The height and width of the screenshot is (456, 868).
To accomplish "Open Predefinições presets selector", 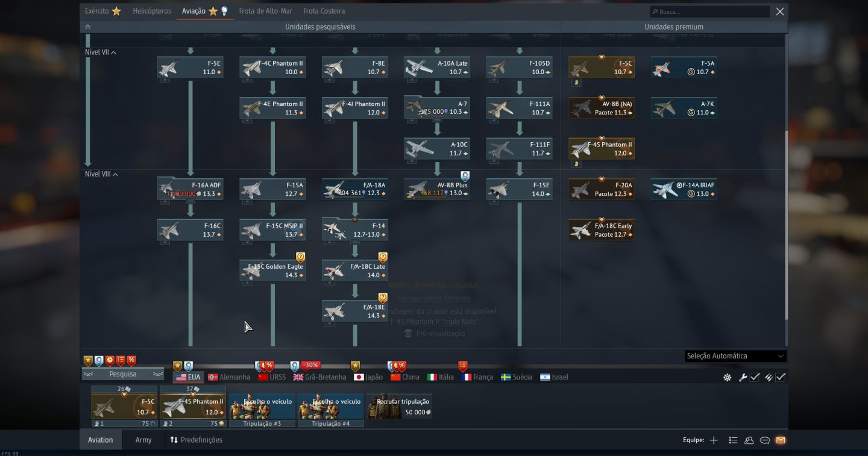I will (196, 440).
